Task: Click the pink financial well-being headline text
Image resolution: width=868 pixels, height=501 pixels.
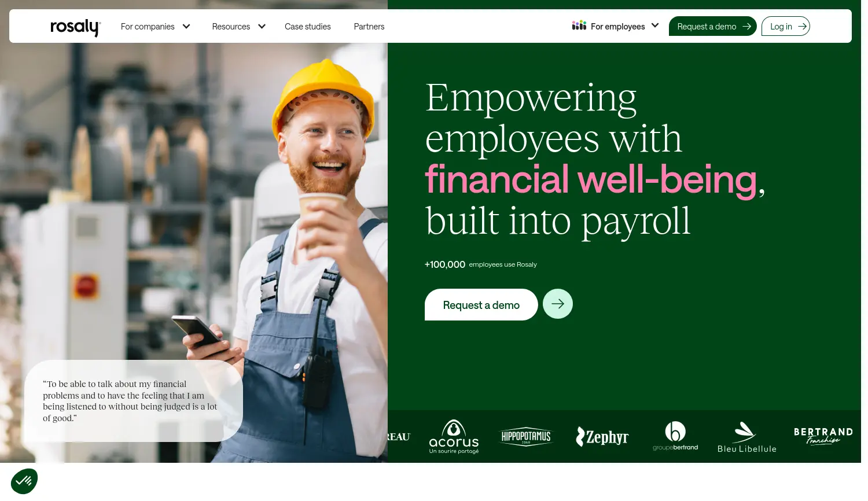Action: [x=591, y=179]
